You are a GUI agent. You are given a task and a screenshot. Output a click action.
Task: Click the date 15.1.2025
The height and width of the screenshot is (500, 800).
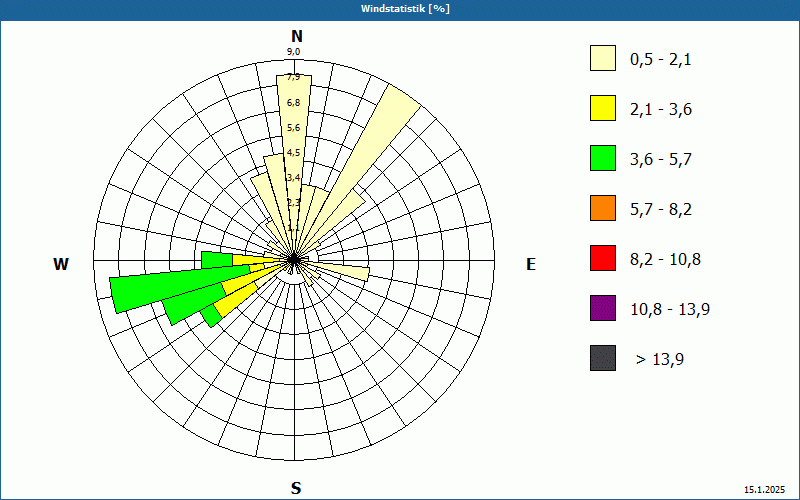click(764, 489)
